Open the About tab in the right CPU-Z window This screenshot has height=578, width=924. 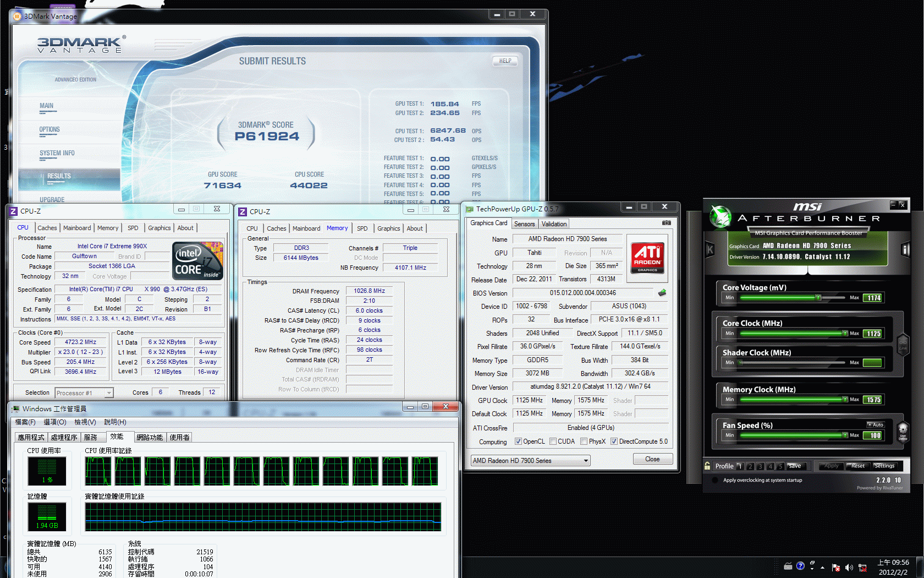pyautogui.click(x=415, y=228)
